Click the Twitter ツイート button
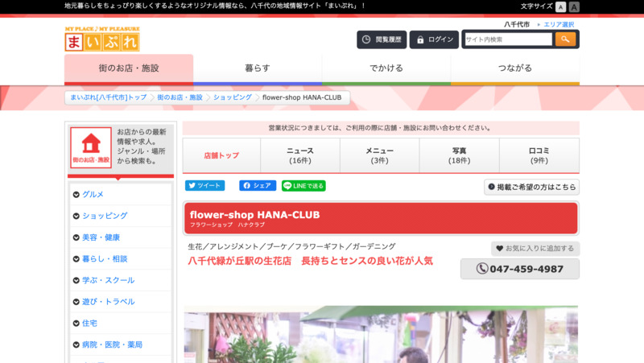This screenshot has width=644, height=363. (205, 186)
